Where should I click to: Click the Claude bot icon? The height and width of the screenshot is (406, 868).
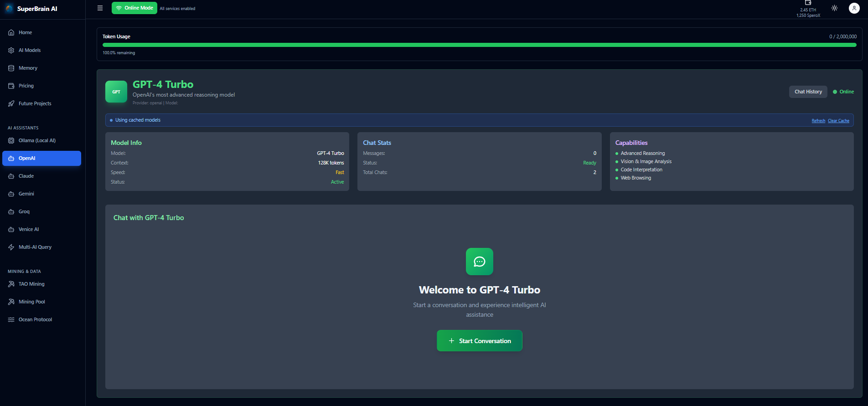coord(11,176)
